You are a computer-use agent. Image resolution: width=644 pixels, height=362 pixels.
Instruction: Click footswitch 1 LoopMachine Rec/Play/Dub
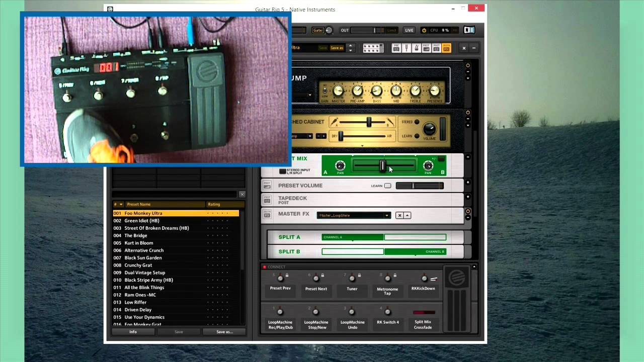coord(280,312)
